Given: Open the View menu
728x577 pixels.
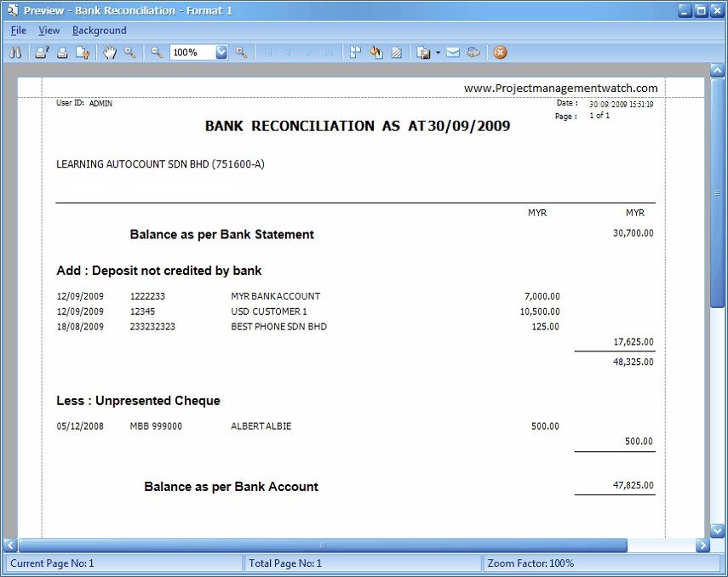Looking at the screenshot, I should tap(49, 31).
